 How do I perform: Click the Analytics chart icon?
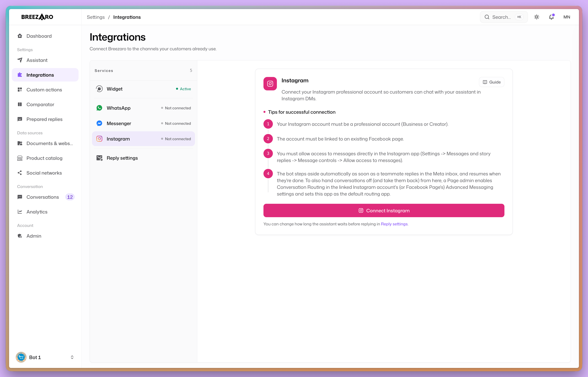click(x=20, y=211)
